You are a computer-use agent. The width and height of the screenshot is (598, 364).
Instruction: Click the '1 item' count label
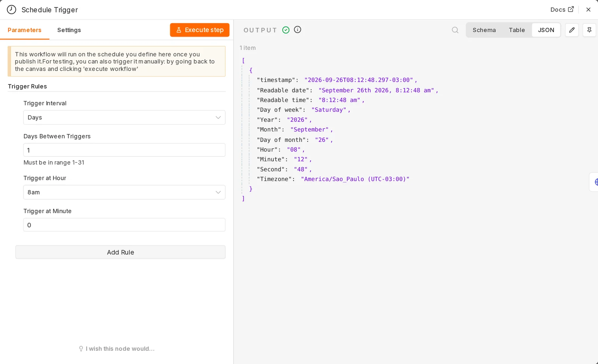click(x=247, y=48)
